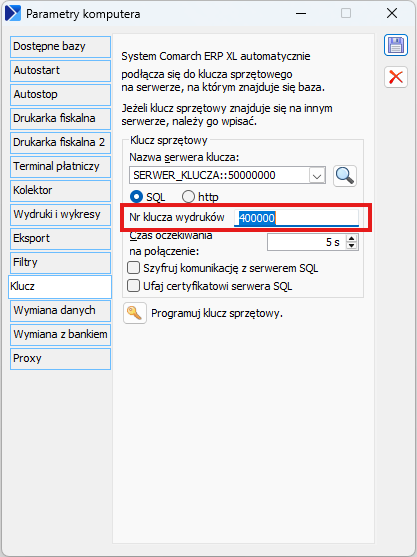Viewport: 417px width, 557px height.
Task: Increase Czas oczekiwania with up arrow
Action: [352, 238]
